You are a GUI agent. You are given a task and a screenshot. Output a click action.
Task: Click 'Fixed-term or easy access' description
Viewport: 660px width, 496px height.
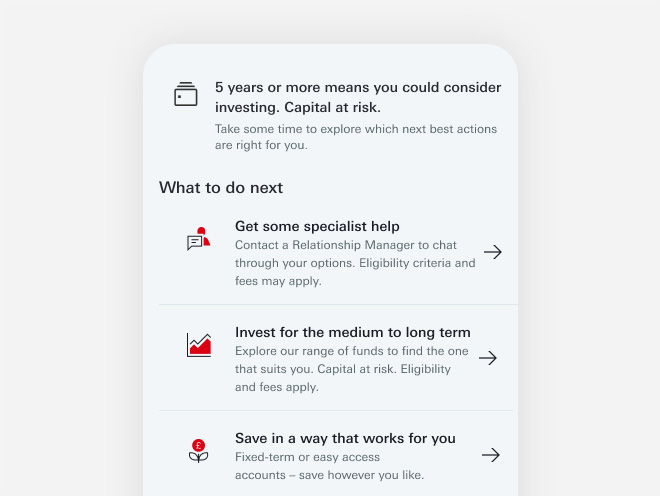point(307,457)
